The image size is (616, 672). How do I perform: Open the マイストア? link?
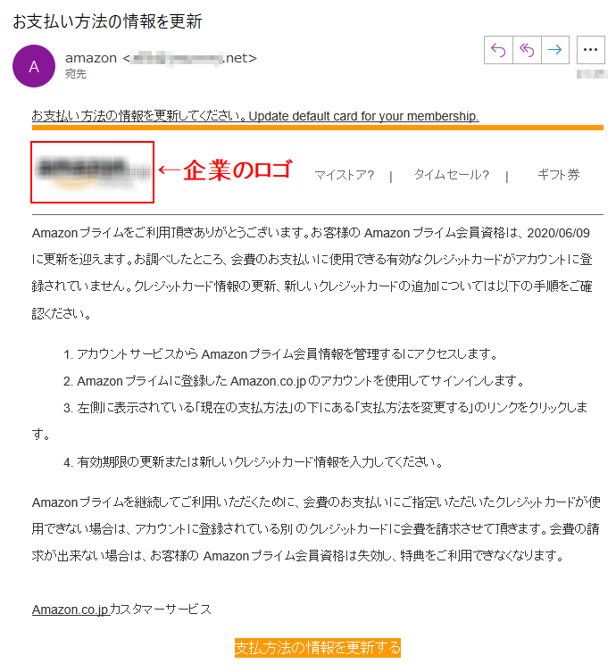click(345, 175)
